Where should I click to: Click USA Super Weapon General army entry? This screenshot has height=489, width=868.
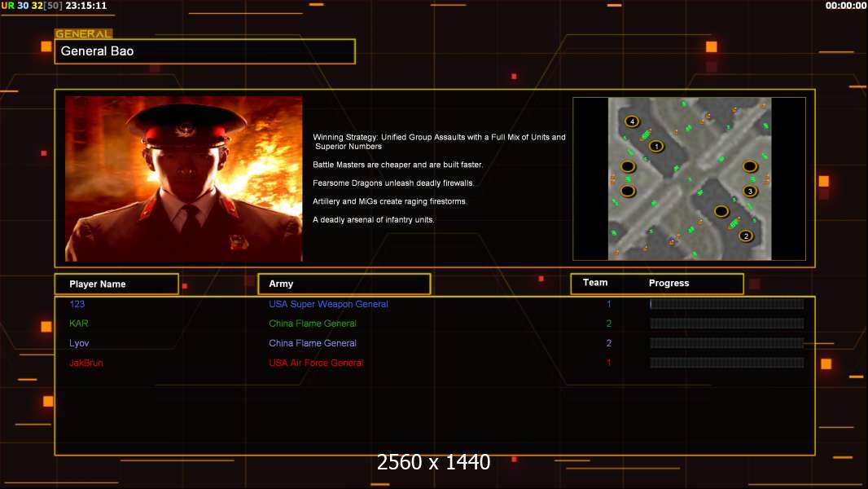pyautogui.click(x=328, y=304)
